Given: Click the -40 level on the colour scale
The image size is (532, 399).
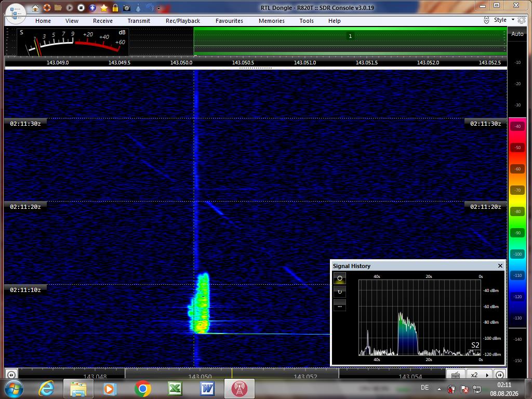Looking at the screenshot, I should [x=517, y=126].
